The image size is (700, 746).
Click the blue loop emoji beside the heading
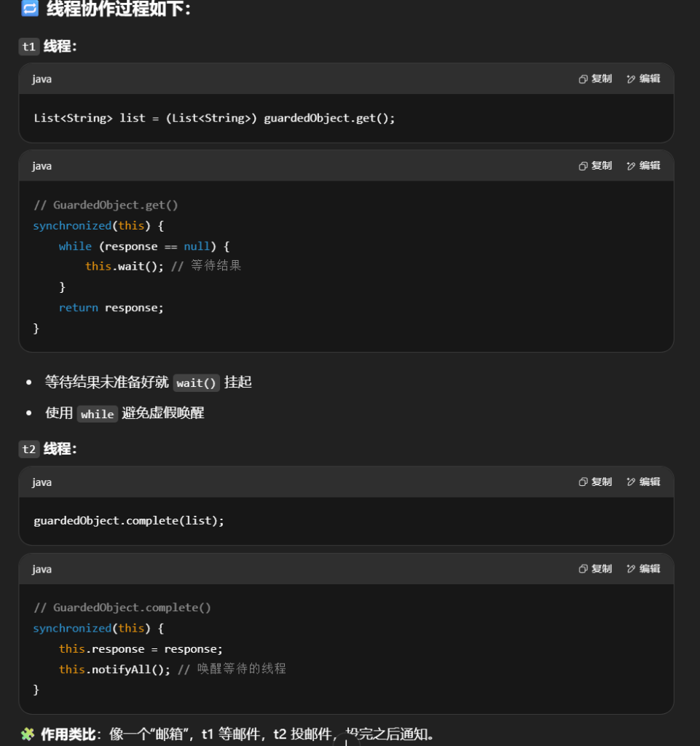point(29,9)
